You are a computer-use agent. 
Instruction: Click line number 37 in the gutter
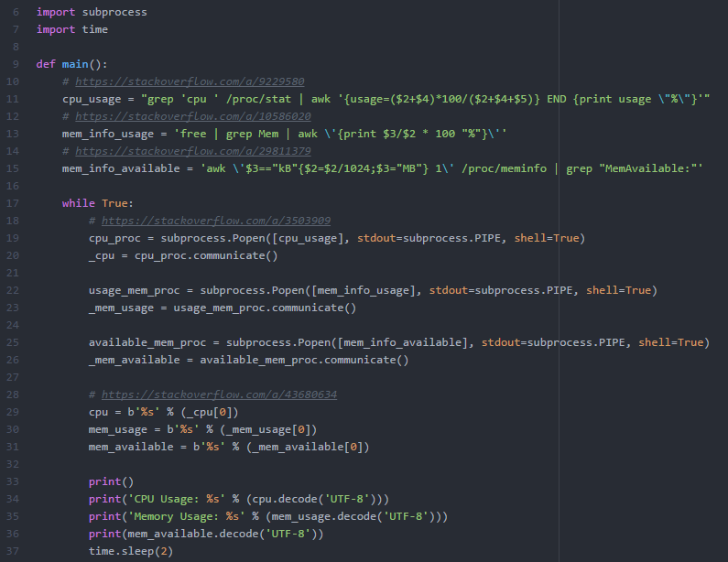coord(14,552)
